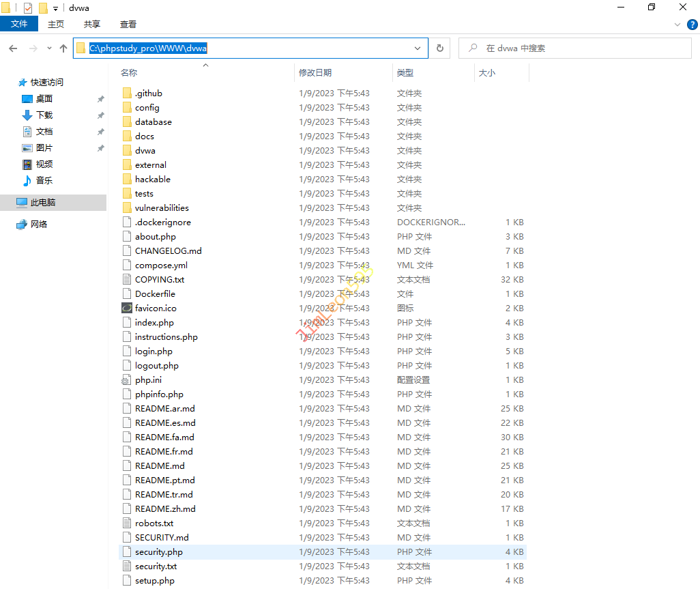Image resolution: width=700 pixels, height=589 pixels.
Task: Expand the ribbon using chevron
Action: coord(677,24)
